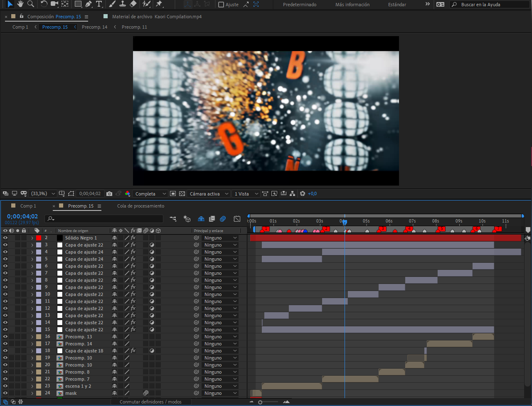The image size is (532, 406).
Task: Click the red label swatch of Sólido Negro 1
Action: pos(39,238)
